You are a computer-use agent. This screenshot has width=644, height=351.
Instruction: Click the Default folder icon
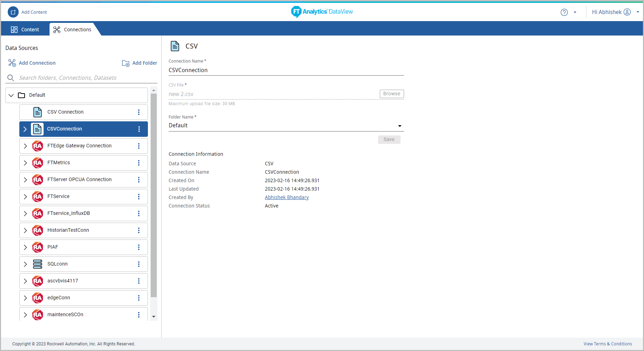(x=21, y=95)
